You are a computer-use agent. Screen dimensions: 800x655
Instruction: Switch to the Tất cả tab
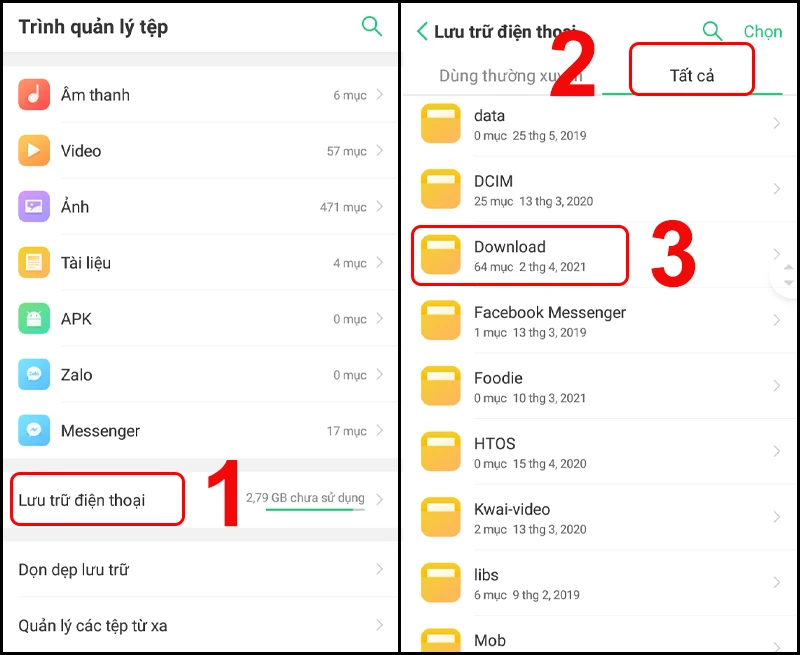[692, 76]
